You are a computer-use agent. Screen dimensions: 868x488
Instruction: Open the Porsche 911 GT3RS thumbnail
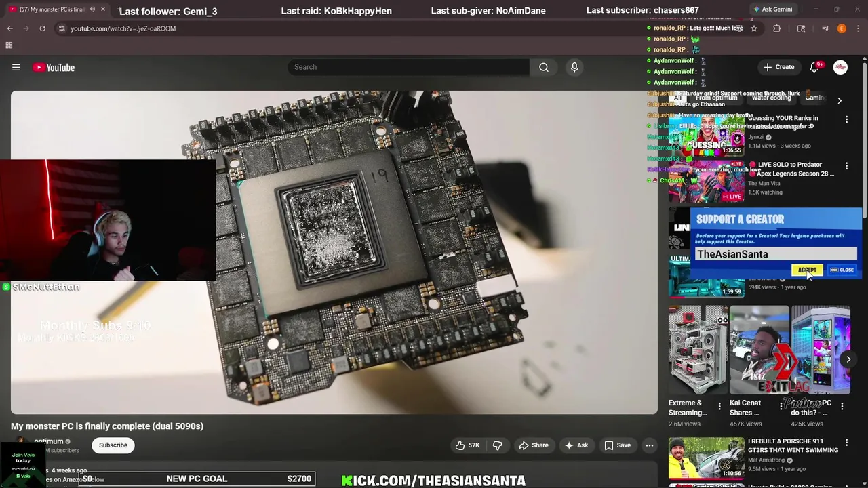pos(706,457)
